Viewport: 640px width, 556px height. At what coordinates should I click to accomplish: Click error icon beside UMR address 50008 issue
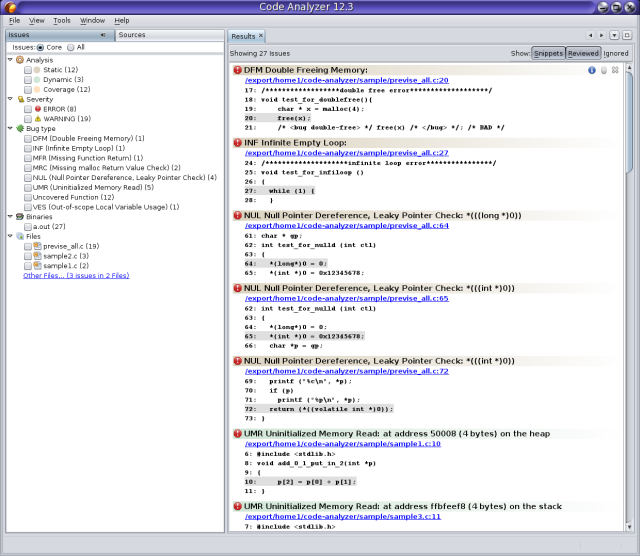click(x=238, y=434)
